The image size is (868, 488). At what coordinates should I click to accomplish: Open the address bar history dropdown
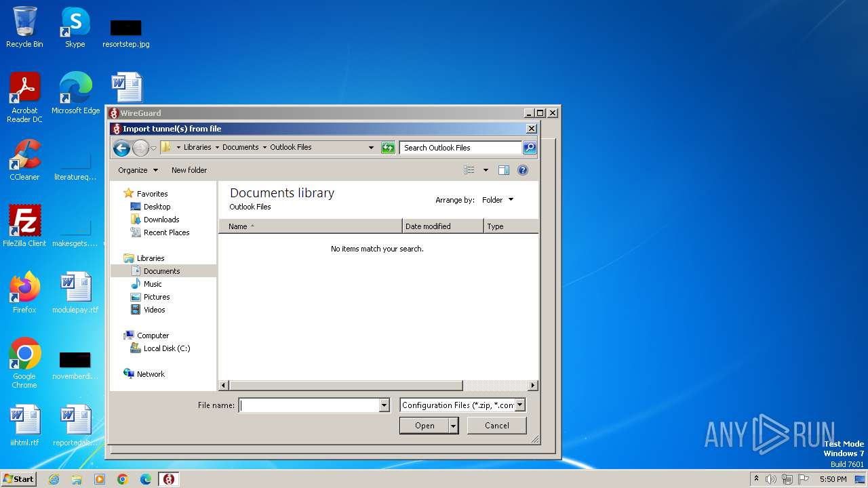pos(371,148)
